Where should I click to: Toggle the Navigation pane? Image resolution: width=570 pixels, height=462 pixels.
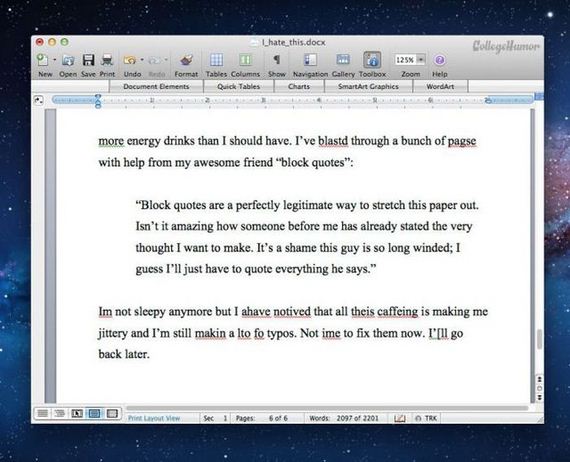[x=310, y=60]
